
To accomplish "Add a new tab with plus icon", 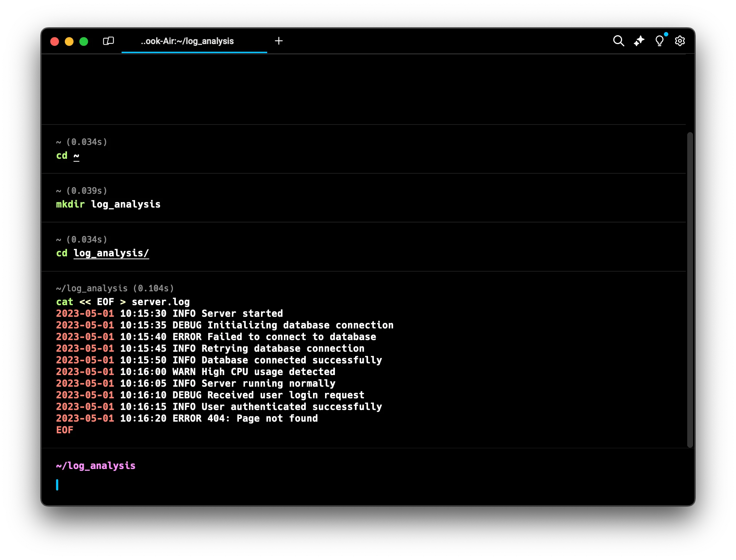I will [279, 41].
